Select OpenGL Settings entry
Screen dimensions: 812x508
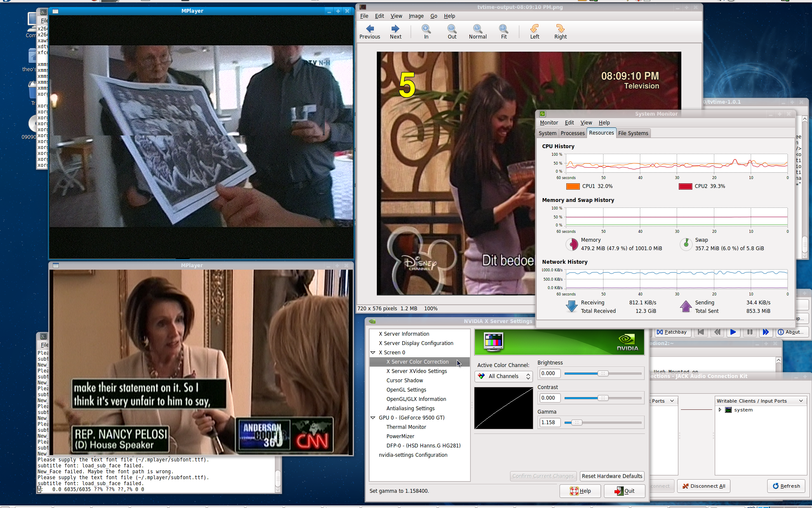[406, 390]
